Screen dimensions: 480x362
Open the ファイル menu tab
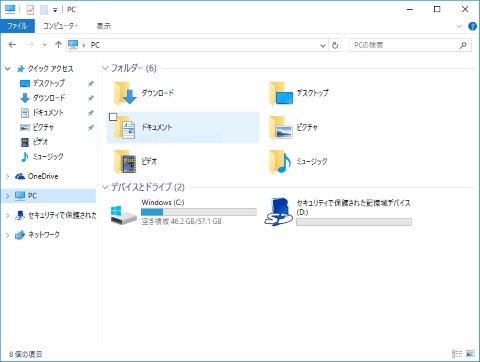pyautogui.click(x=17, y=26)
